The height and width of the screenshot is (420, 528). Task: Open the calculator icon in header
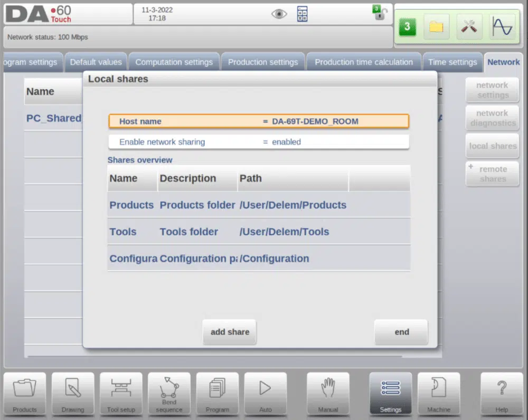point(302,14)
